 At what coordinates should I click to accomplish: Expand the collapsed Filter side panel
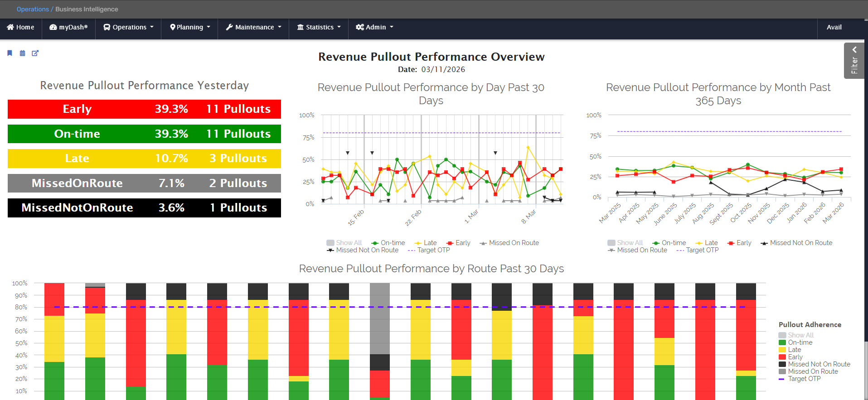854,60
